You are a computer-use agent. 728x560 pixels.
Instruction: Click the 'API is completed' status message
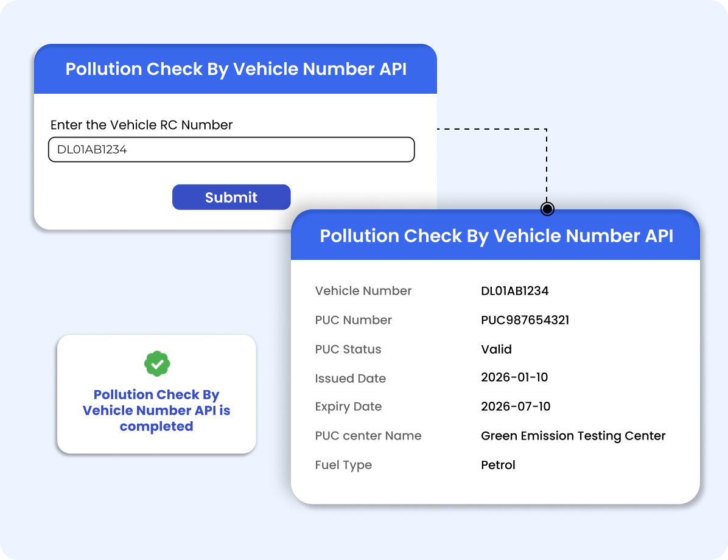point(156,410)
